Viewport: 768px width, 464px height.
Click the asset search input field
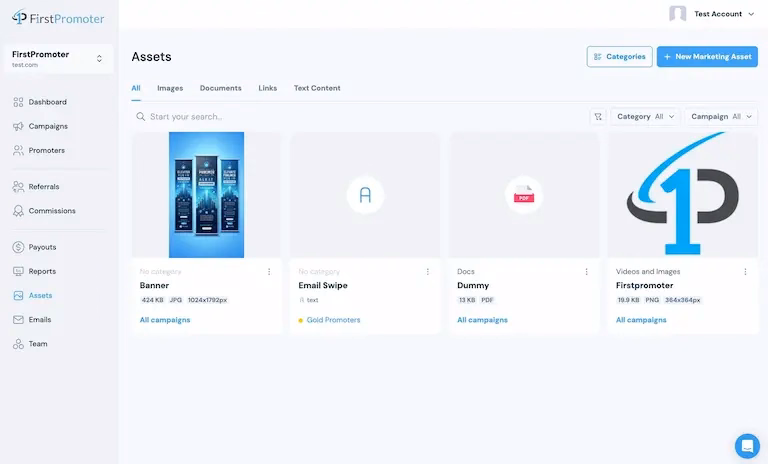click(x=360, y=117)
